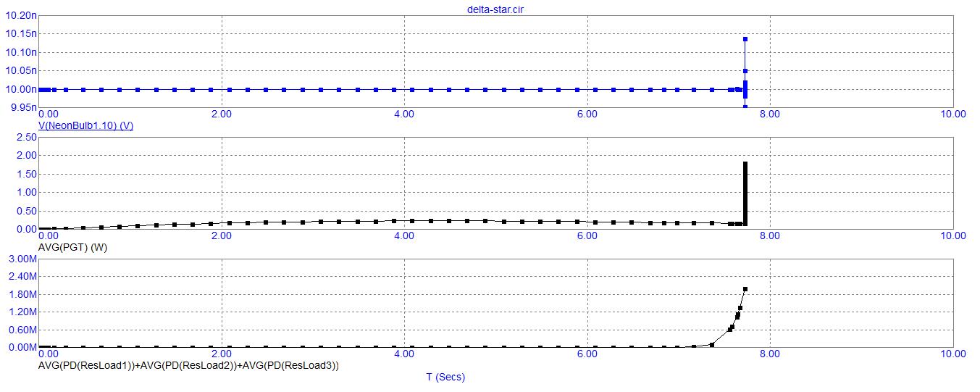Click the 1.80M y-axis tick label
This screenshot has height=392, width=980.
pos(22,295)
